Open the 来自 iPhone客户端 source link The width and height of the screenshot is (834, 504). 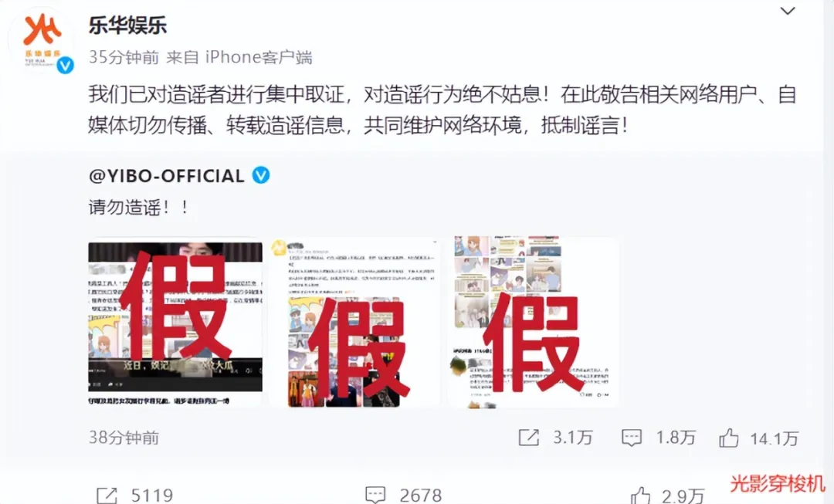coord(239,57)
